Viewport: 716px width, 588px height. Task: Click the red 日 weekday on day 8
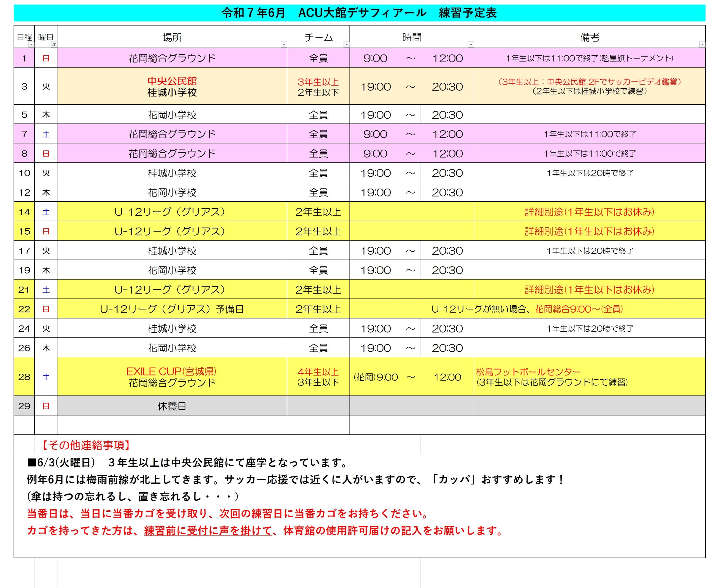(46, 154)
